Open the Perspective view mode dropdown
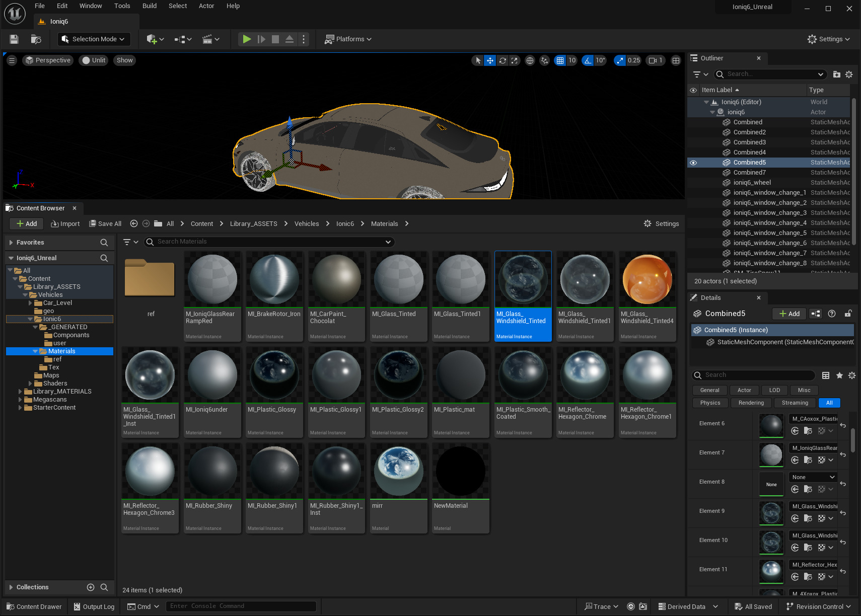 48,60
